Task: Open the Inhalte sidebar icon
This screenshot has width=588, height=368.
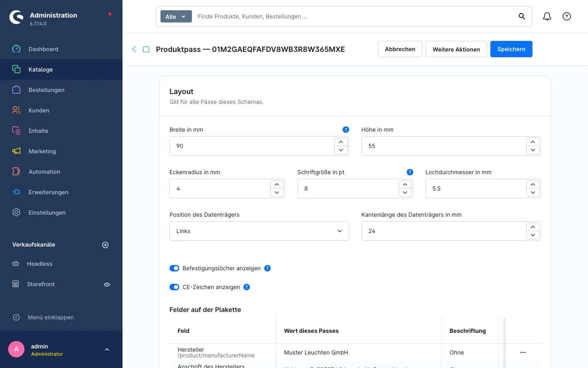Action: point(16,131)
